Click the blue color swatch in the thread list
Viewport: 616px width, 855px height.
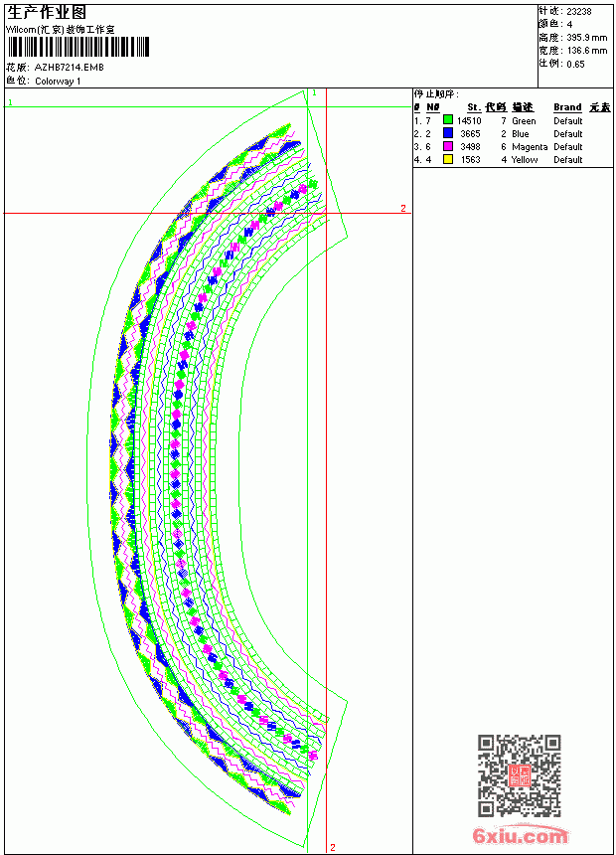448,132
